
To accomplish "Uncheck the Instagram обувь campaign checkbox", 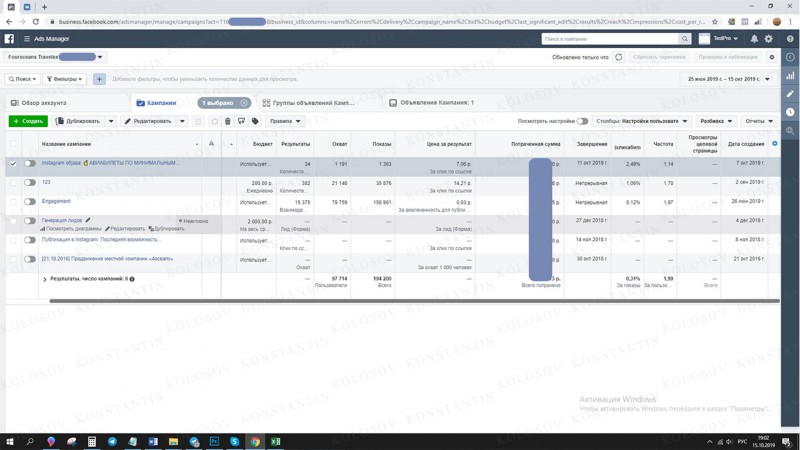I will pos(13,163).
